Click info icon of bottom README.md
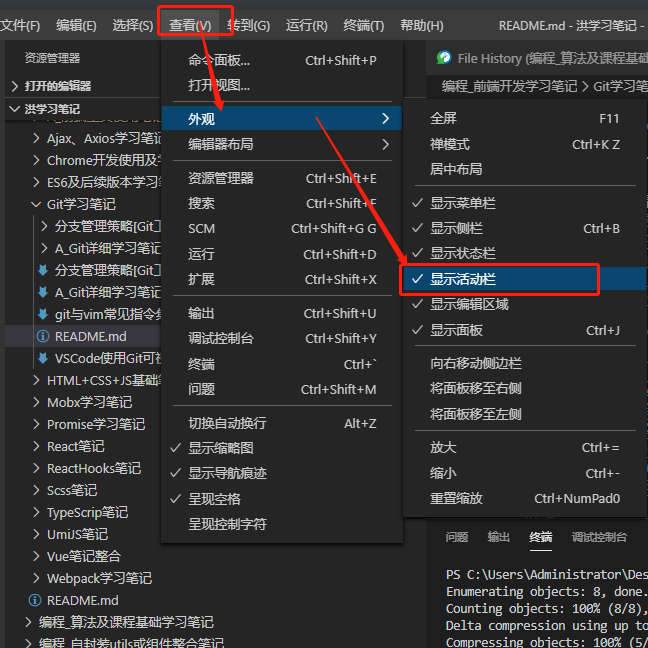The height and width of the screenshot is (648, 648). tap(35, 600)
